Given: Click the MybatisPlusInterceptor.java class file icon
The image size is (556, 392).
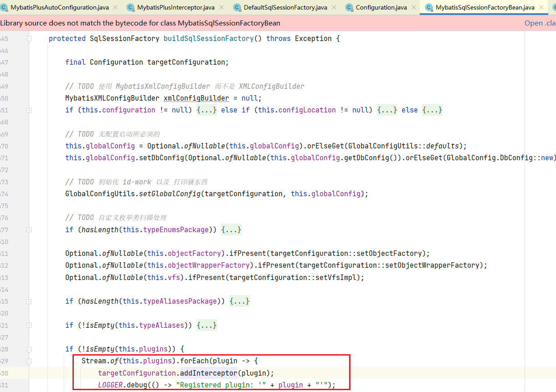Looking at the screenshot, I should click(x=131, y=7).
